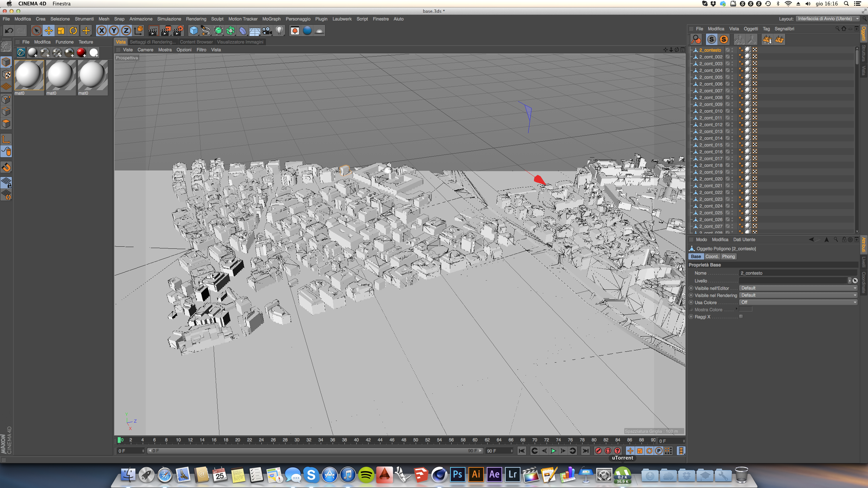Enable the Raggi X checkbox
Screen dimensions: 868x488
pos(741,317)
